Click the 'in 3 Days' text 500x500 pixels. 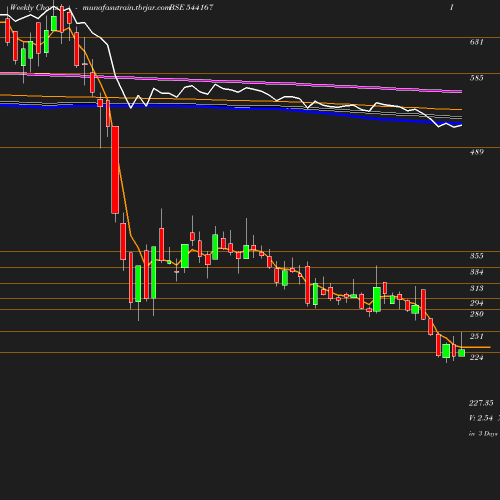click(483, 434)
